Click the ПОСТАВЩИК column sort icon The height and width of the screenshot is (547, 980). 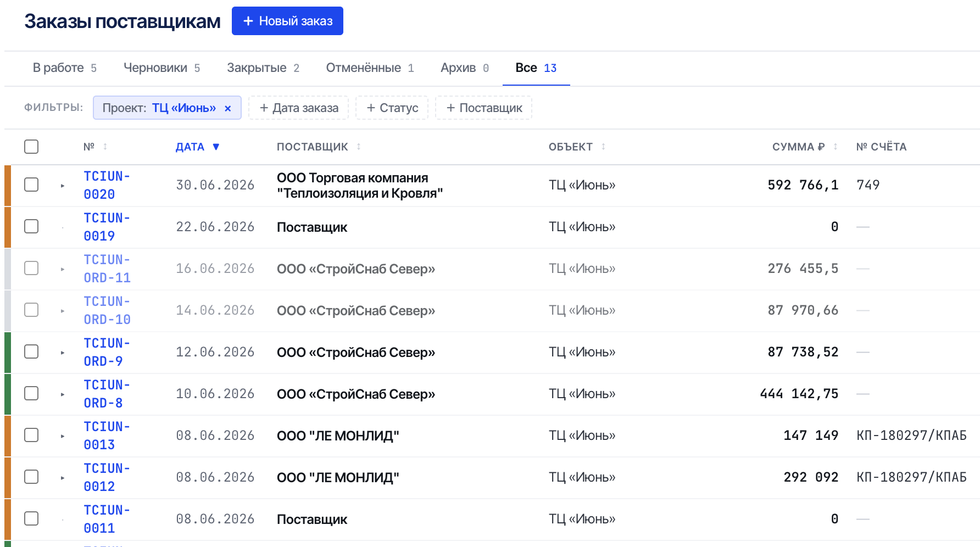pos(359,147)
